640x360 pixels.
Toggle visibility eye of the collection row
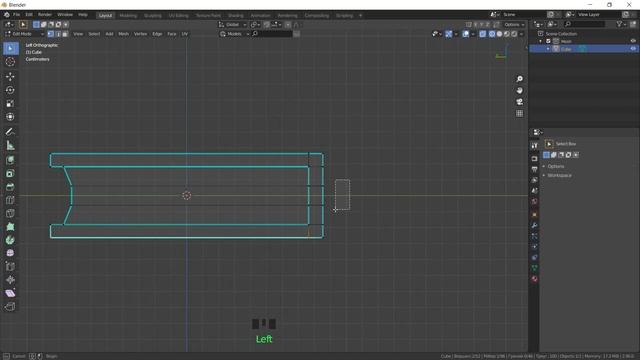point(633,41)
